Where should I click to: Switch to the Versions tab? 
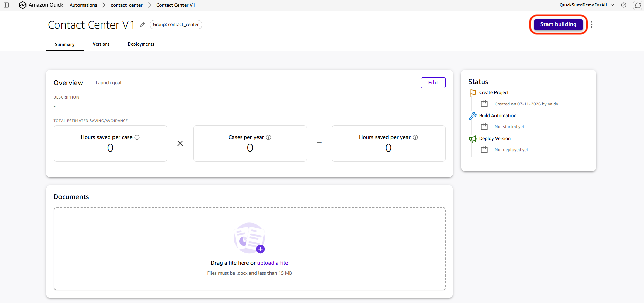pos(101,44)
